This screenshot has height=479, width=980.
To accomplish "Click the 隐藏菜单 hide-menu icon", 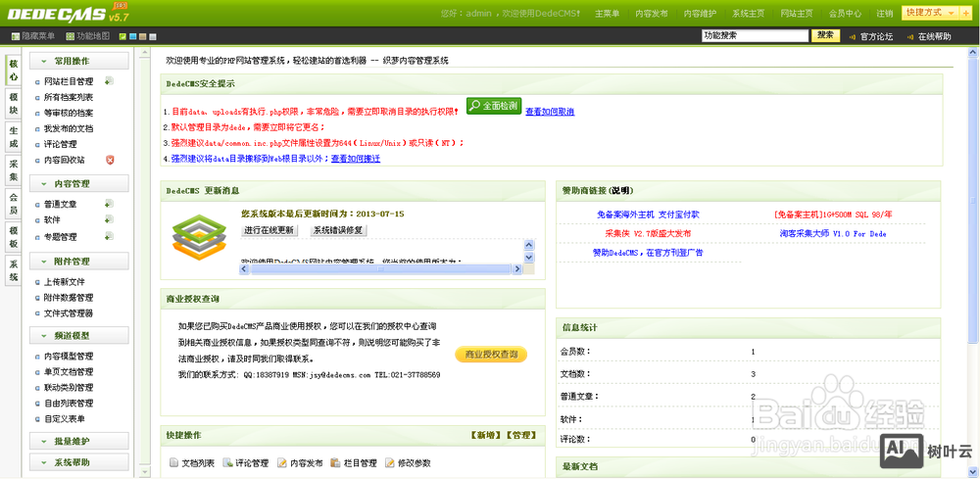I will pyautogui.click(x=15, y=36).
